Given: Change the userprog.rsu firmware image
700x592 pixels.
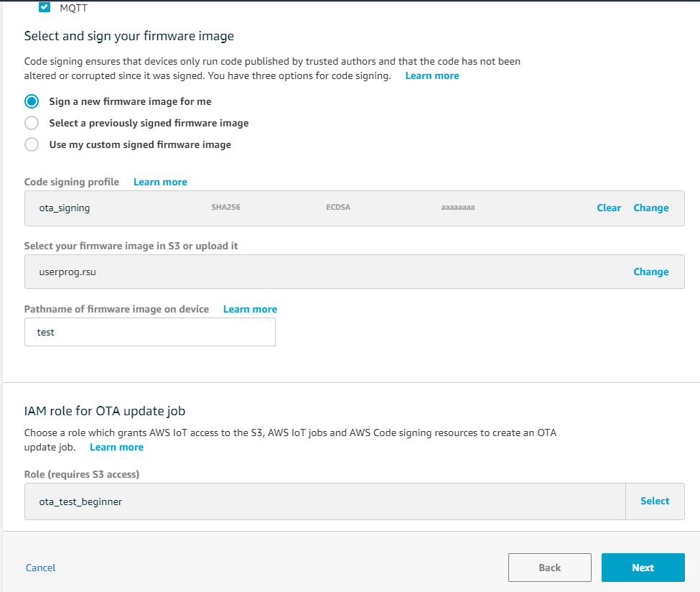Looking at the screenshot, I should coord(650,272).
